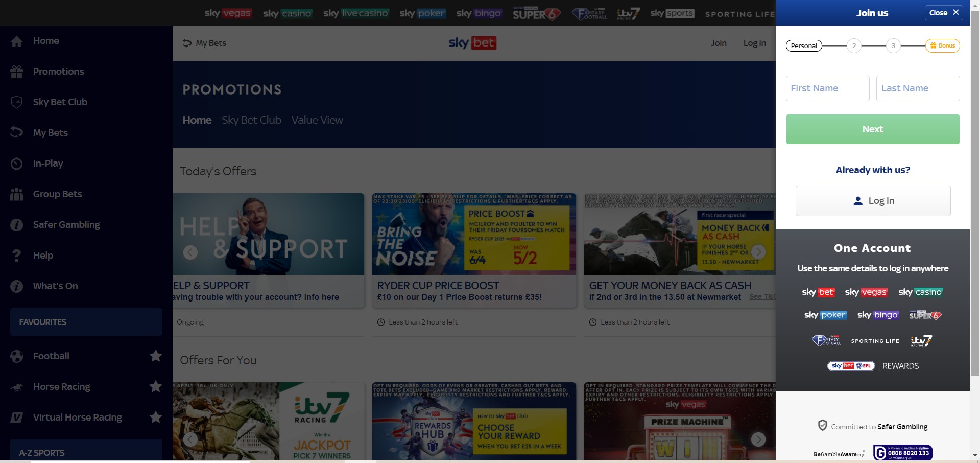Screen dimensions: 980x463
Task: Open the BeGambleAware logo link
Action: pos(839,454)
